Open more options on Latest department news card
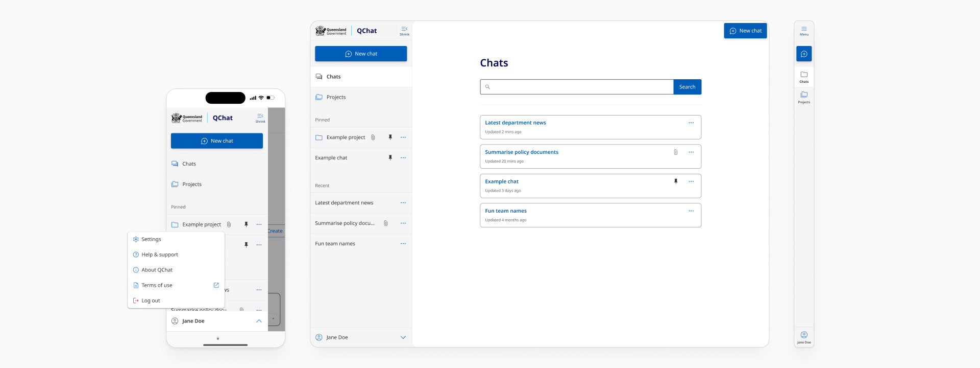Image resolution: width=980 pixels, height=368 pixels. 691,123
